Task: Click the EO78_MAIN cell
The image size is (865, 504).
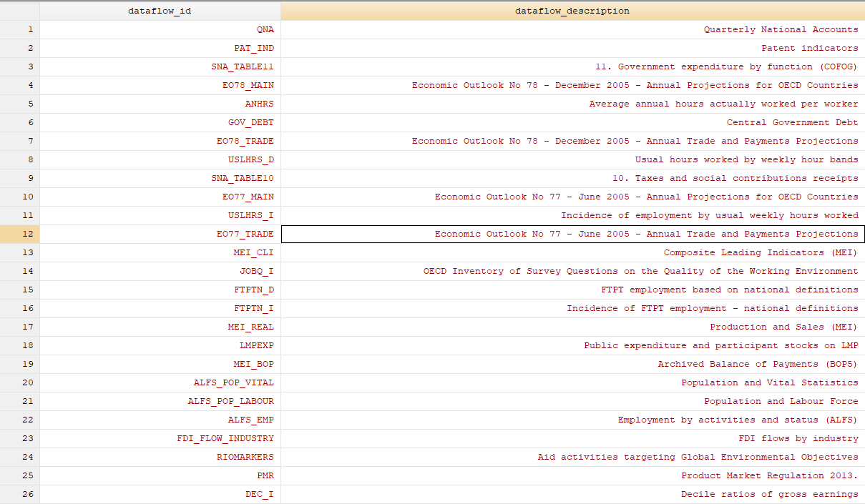Action: click(x=160, y=85)
